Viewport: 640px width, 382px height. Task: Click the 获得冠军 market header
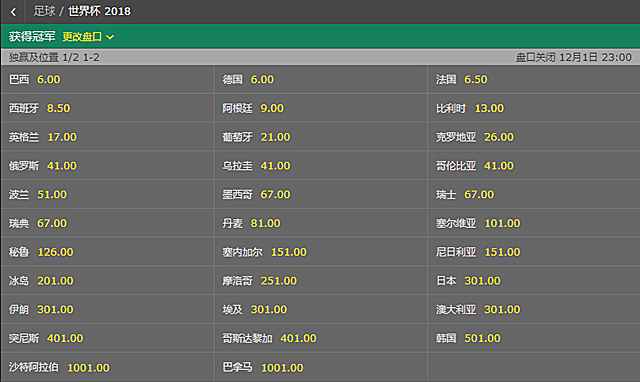tap(32, 37)
